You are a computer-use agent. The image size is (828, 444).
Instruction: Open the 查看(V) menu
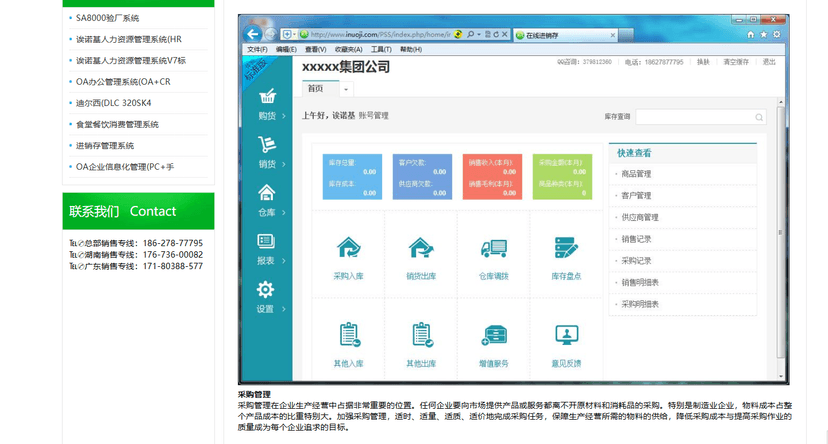tap(315, 49)
